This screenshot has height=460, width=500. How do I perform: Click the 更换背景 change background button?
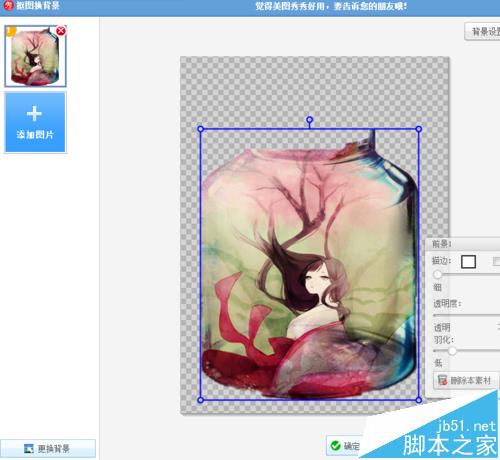click(48, 448)
